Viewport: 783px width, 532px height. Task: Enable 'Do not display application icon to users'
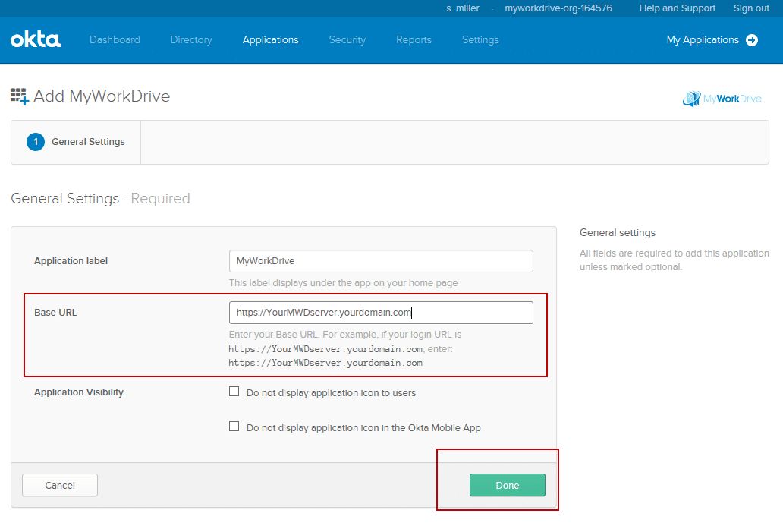point(234,392)
